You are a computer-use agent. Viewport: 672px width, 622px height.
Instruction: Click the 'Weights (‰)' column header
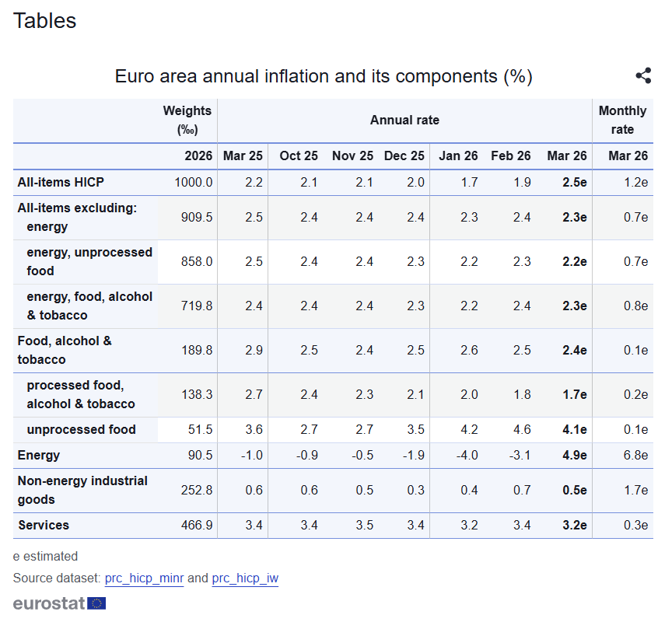tap(187, 120)
